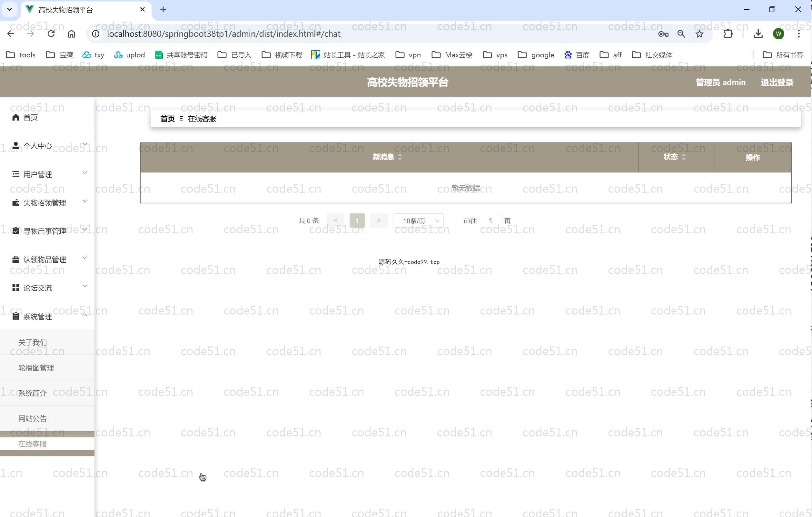Click the 前往 page number input field
The height and width of the screenshot is (517, 812).
pos(490,220)
